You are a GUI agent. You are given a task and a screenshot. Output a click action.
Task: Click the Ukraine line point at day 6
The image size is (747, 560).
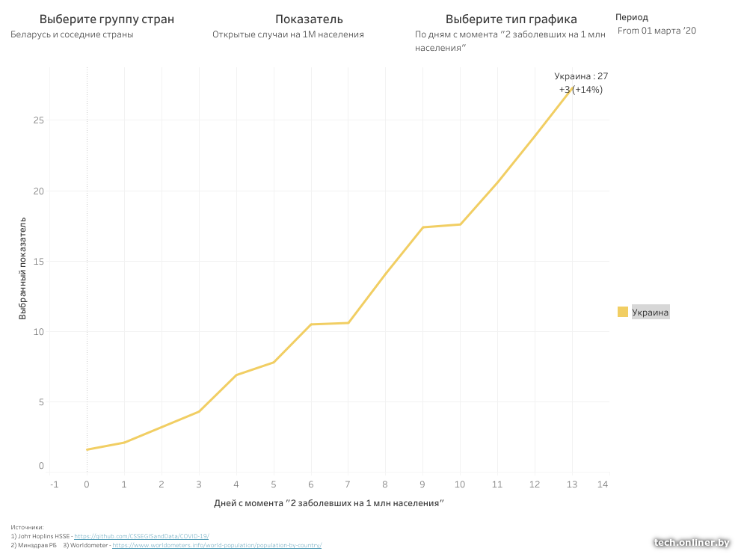coord(311,324)
